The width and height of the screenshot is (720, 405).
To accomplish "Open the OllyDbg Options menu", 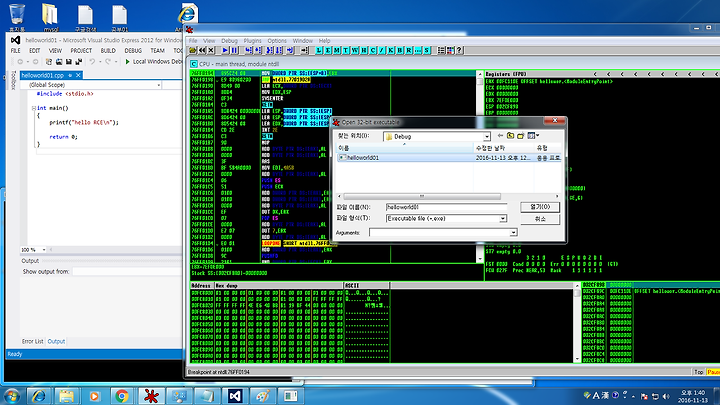I will click(x=277, y=41).
